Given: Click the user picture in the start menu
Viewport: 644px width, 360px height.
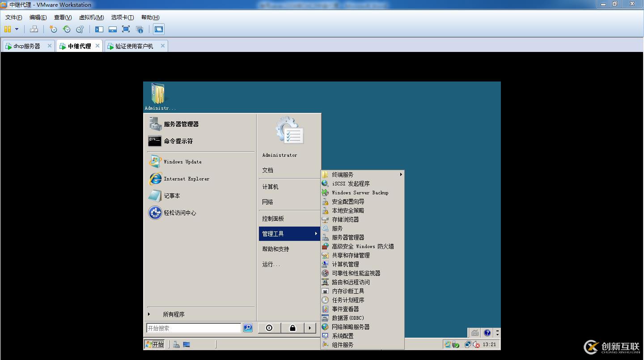Looking at the screenshot, I should 289,130.
